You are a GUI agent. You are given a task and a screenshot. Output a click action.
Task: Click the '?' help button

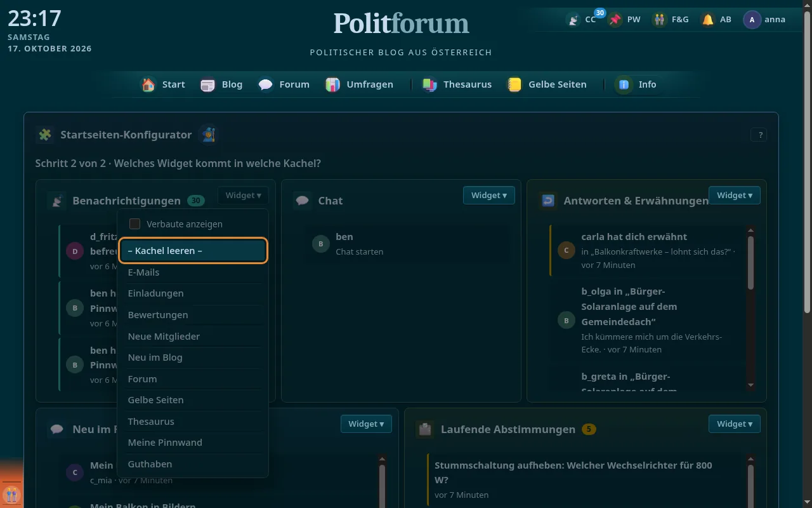tap(759, 135)
